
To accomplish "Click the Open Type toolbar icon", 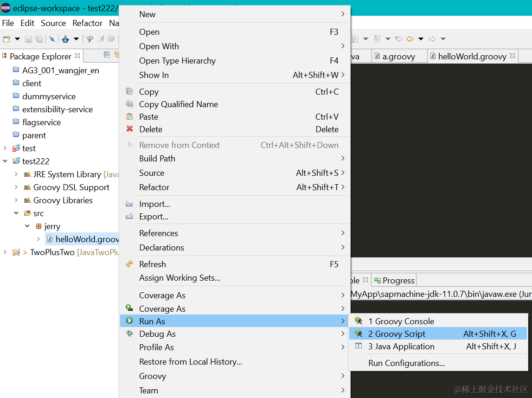I will (90, 39).
